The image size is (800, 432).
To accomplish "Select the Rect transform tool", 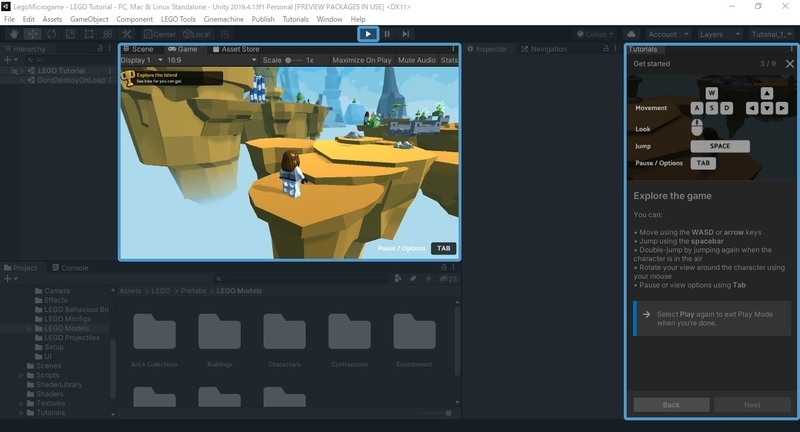I will [x=89, y=34].
